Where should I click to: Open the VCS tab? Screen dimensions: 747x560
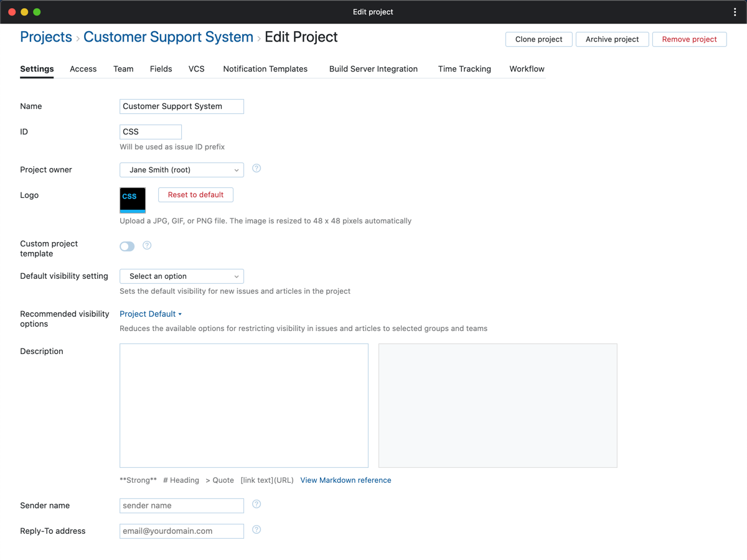tap(197, 69)
